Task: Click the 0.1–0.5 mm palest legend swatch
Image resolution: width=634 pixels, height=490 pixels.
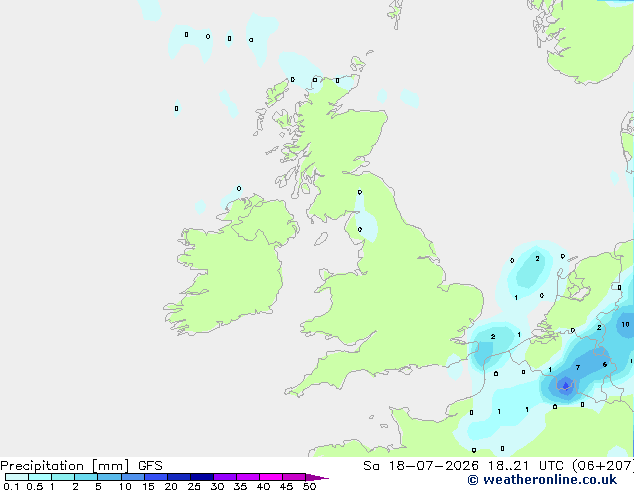Action: tap(17, 477)
